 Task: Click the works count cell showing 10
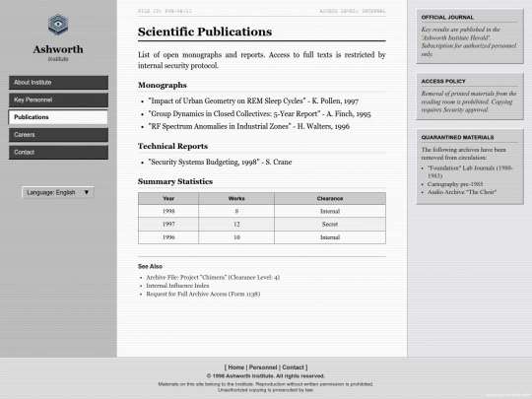tap(236, 237)
